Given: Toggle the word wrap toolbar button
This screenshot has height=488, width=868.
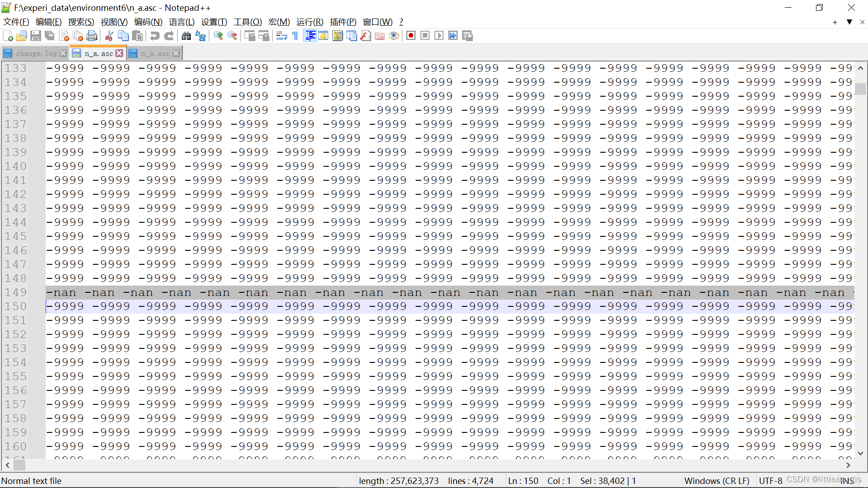Looking at the screenshot, I should 281,36.
